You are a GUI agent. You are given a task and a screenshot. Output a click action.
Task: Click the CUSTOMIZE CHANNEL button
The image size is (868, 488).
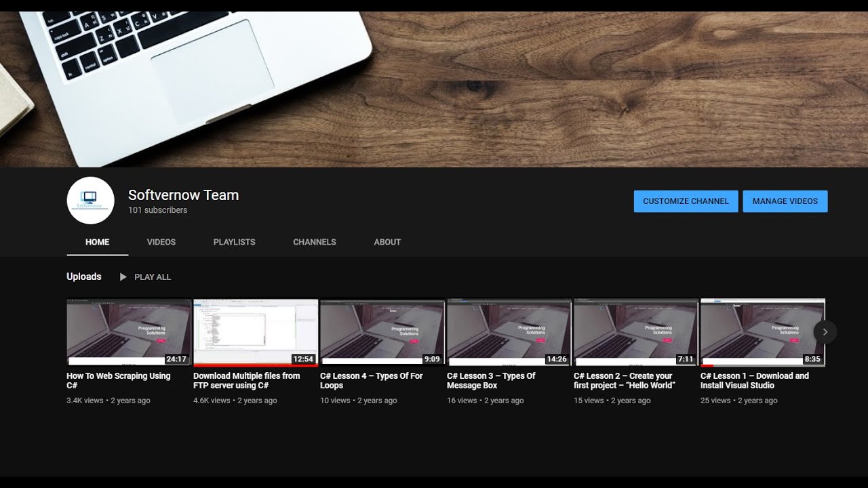686,201
